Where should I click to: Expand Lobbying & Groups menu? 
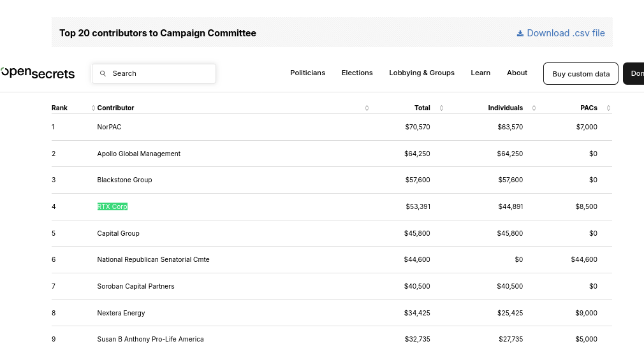pyautogui.click(x=422, y=73)
